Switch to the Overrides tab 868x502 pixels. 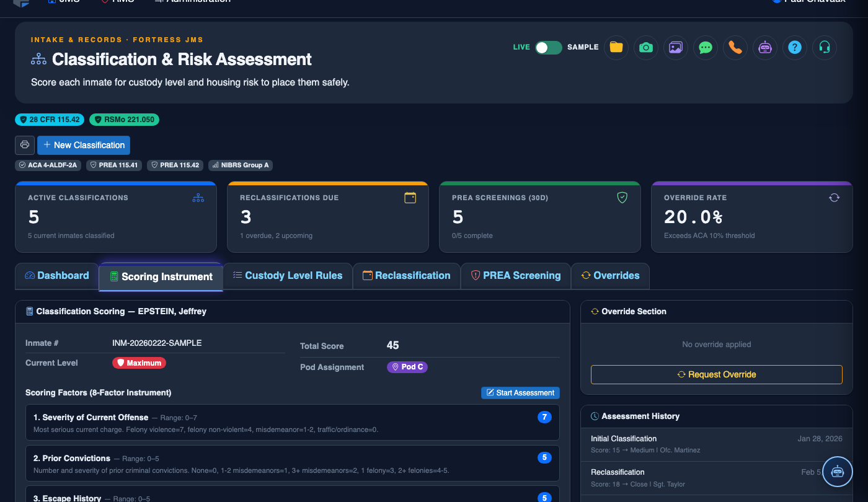[x=610, y=276]
